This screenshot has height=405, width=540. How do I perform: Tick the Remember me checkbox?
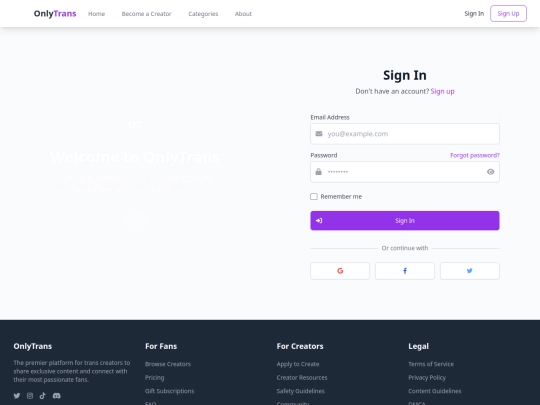(x=314, y=196)
